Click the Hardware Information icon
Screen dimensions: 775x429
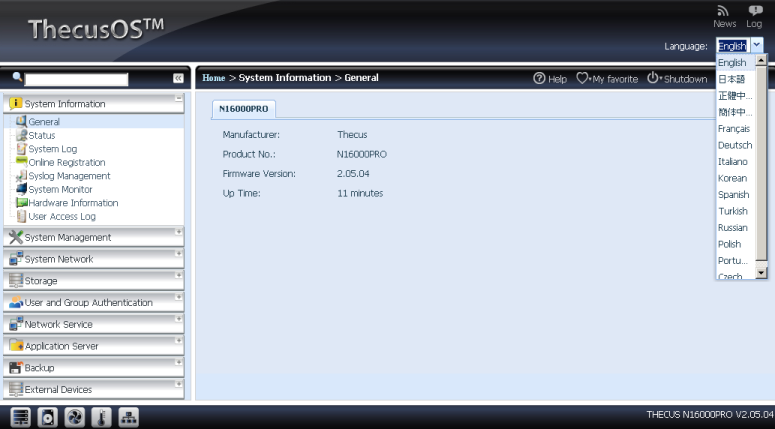[21, 203]
